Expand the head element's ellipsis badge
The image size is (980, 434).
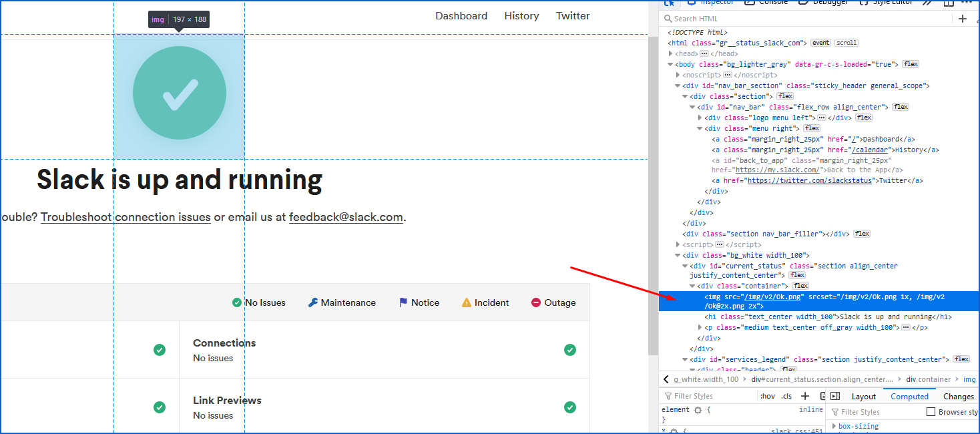click(704, 53)
